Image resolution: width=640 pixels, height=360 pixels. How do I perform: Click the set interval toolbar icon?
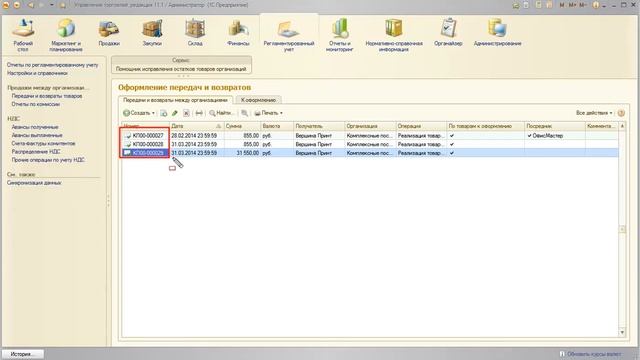(x=199, y=113)
